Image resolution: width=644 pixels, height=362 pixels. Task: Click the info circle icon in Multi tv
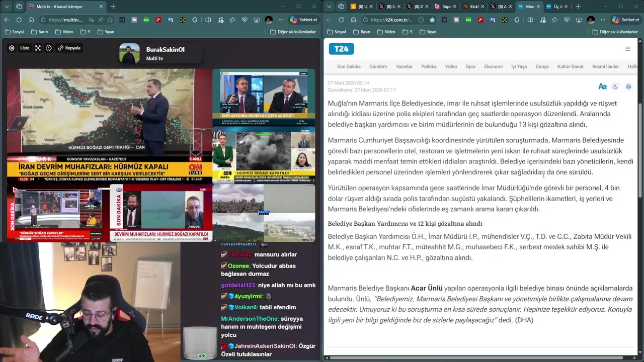[x=49, y=48]
